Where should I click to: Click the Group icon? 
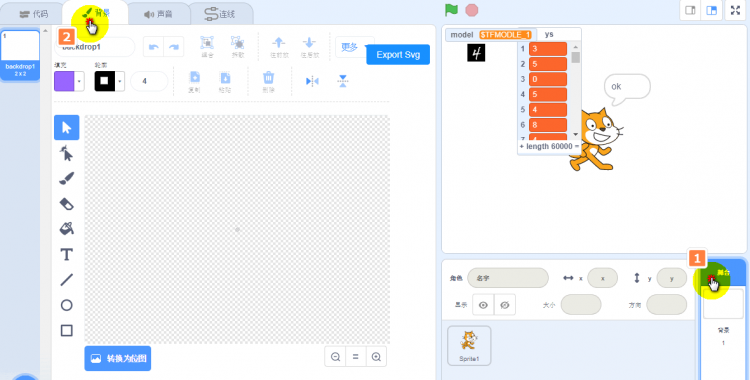pyautogui.click(x=207, y=47)
